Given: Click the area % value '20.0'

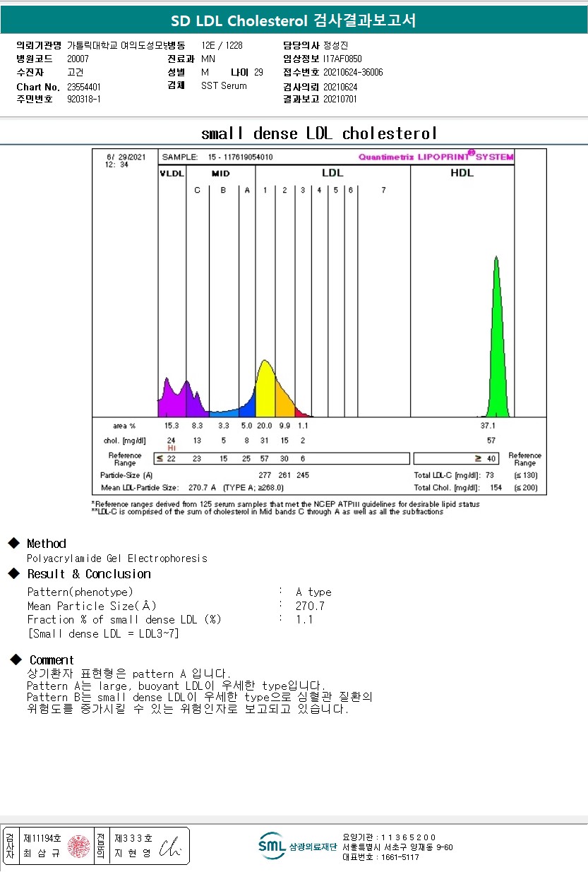Looking at the screenshot, I should point(265,426).
